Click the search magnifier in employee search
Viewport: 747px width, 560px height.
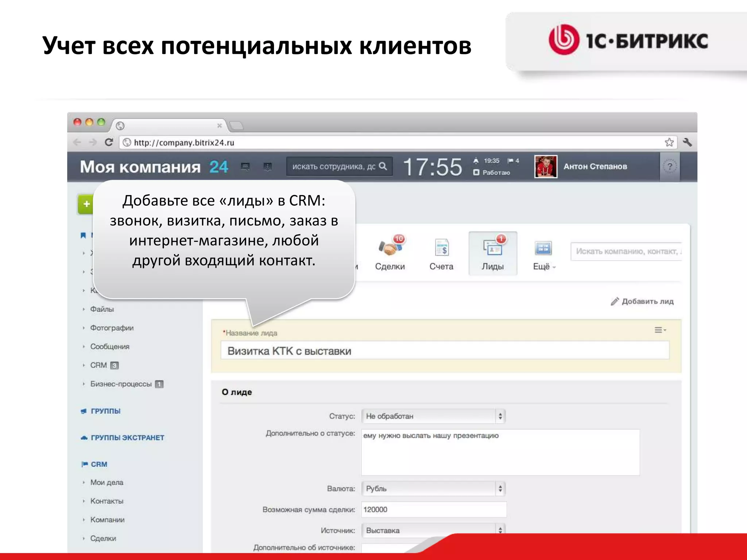tap(383, 166)
